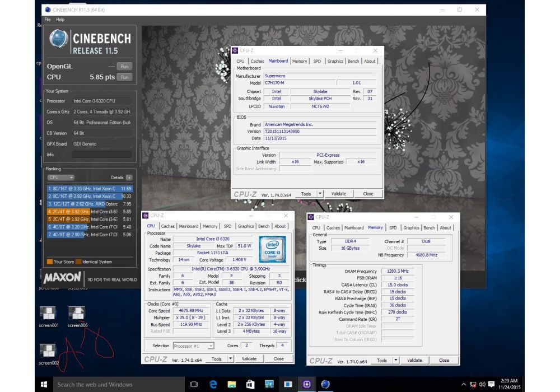Click Validate in the Memory CPU-Z window
Screen dimensions: 560x392
click(414, 360)
